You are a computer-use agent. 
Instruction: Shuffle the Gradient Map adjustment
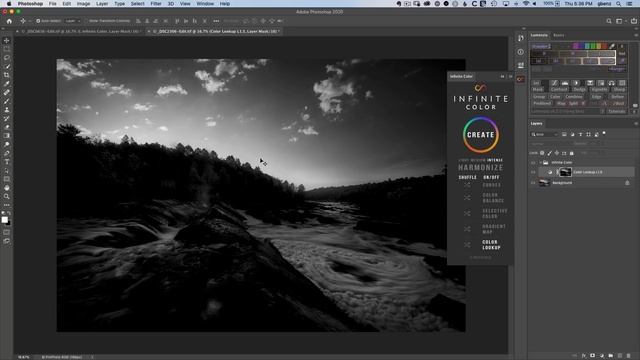pos(467,229)
